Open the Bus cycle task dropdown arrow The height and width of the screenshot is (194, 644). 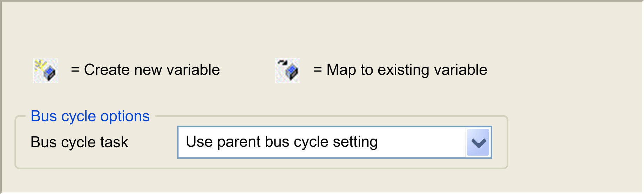(x=478, y=142)
